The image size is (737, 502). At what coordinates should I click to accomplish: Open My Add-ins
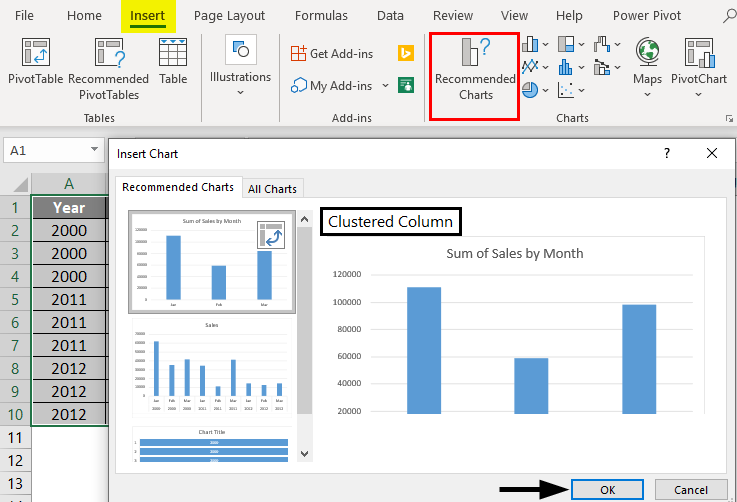tap(331, 86)
